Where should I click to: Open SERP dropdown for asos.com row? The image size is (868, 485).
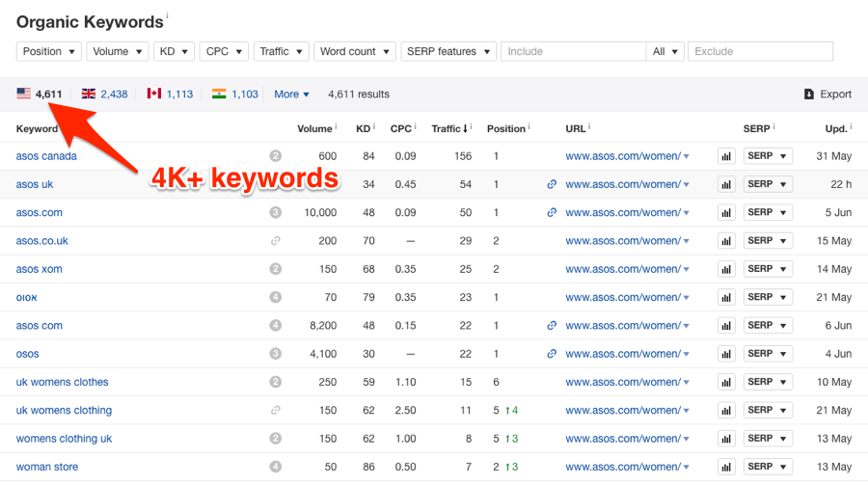coord(768,212)
